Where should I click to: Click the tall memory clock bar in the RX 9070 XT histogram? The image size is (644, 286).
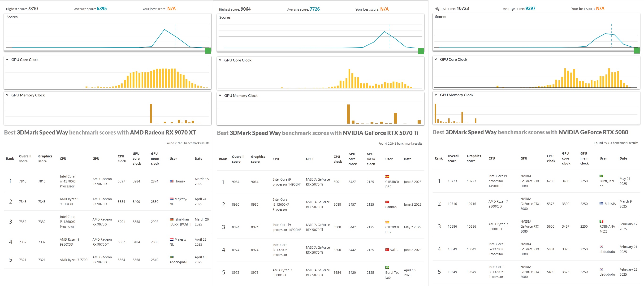point(151,113)
